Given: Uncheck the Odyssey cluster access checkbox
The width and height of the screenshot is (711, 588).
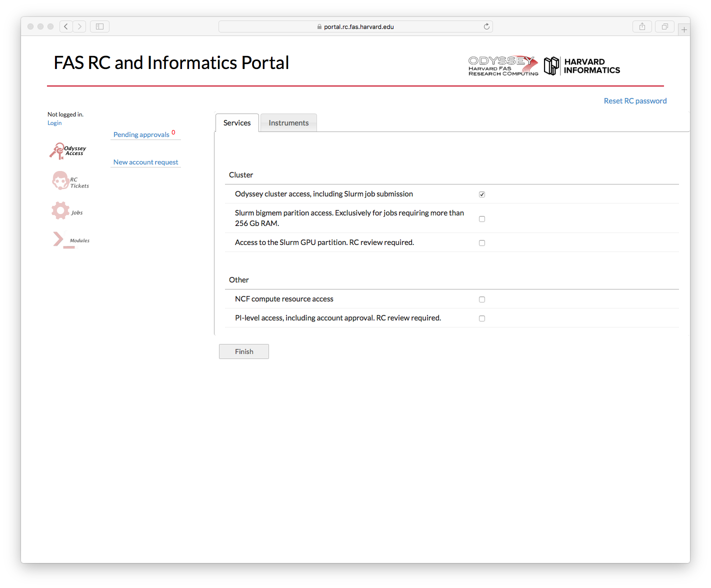Looking at the screenshot, I should pos(482,194).
